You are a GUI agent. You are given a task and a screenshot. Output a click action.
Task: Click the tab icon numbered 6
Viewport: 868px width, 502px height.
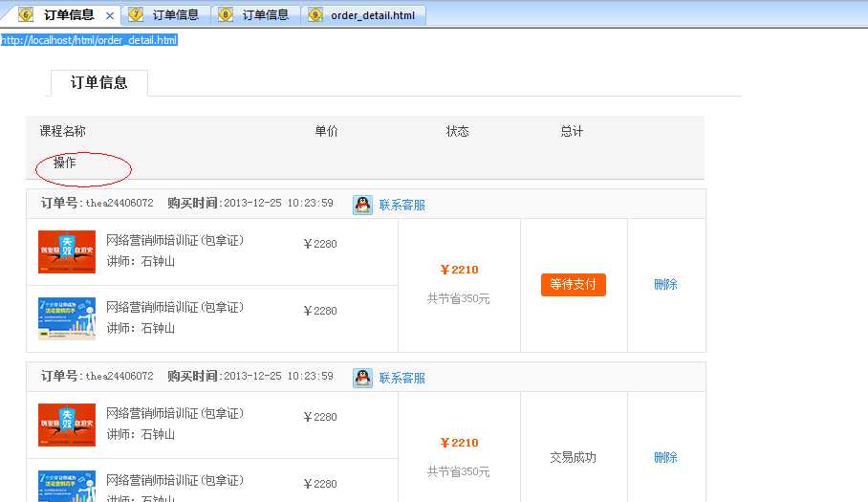[x=26, y=15]
